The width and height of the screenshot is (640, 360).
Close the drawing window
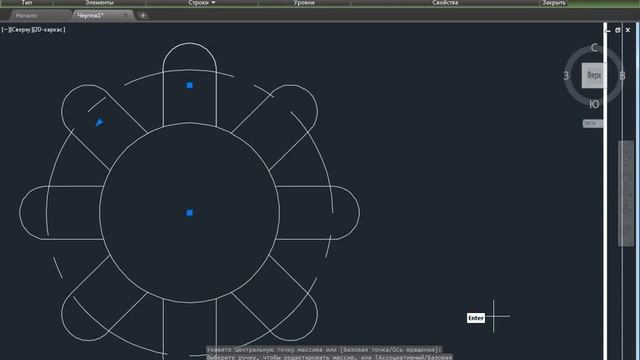click(628, 30)
